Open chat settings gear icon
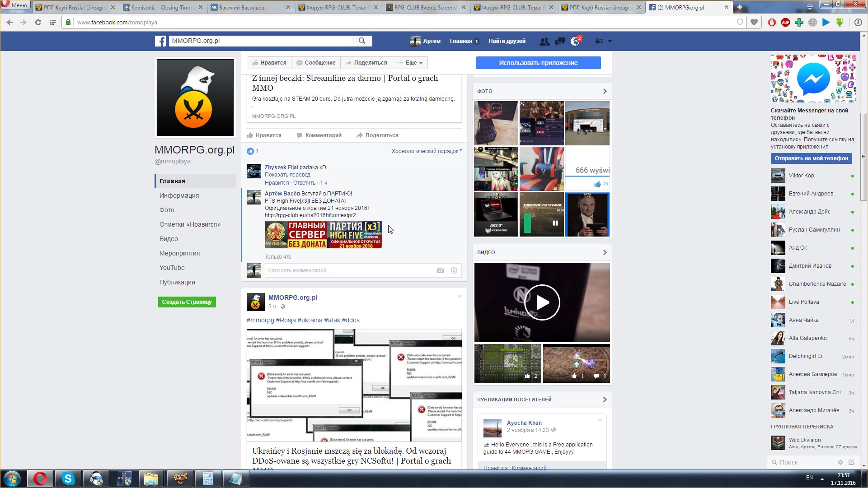868x488 pixels. click(840, 462)
